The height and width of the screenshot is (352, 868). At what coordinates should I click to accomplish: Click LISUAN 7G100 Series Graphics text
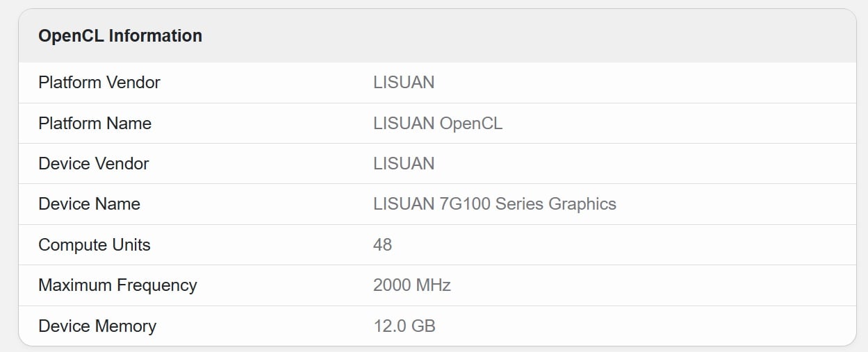(495, 204)
